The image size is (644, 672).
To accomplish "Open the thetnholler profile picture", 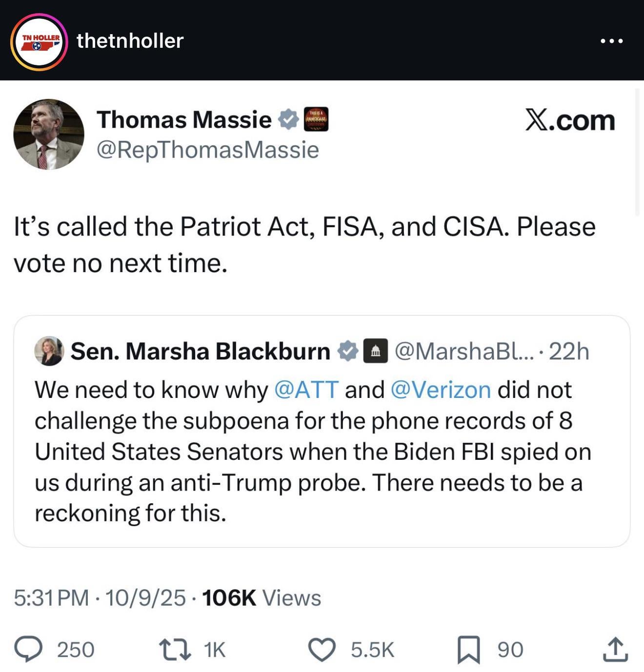I will [39, 41].
